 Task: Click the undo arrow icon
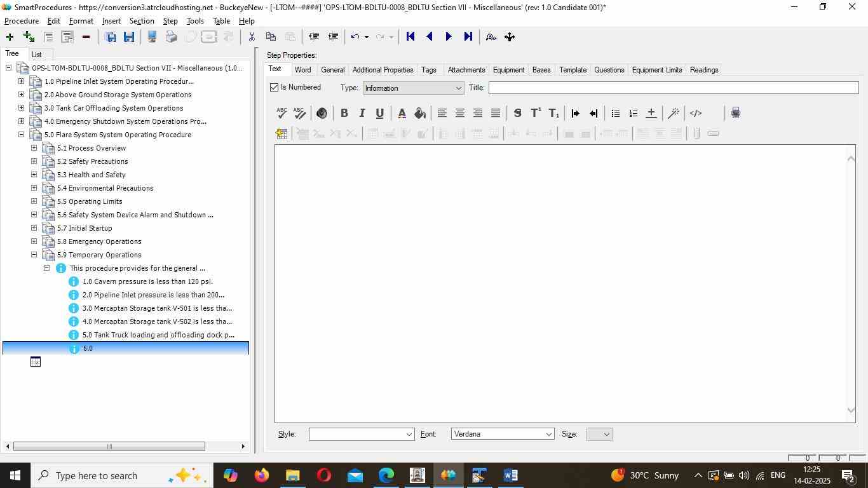point(356,37)
